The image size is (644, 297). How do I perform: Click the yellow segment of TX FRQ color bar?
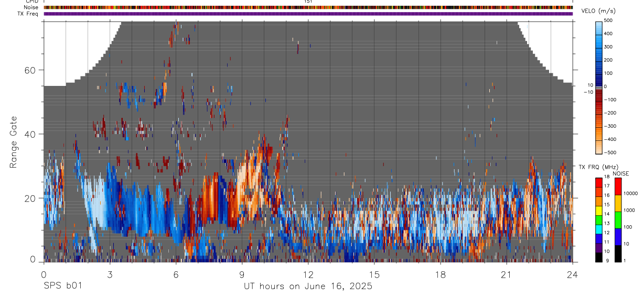point(599,210)
